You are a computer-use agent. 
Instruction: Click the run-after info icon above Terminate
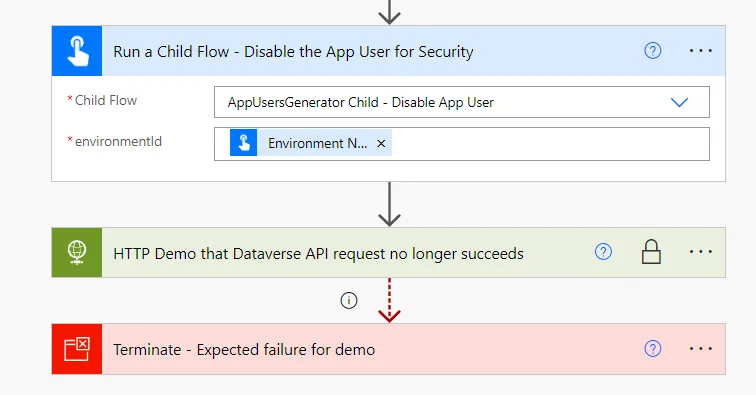[349, 300]
